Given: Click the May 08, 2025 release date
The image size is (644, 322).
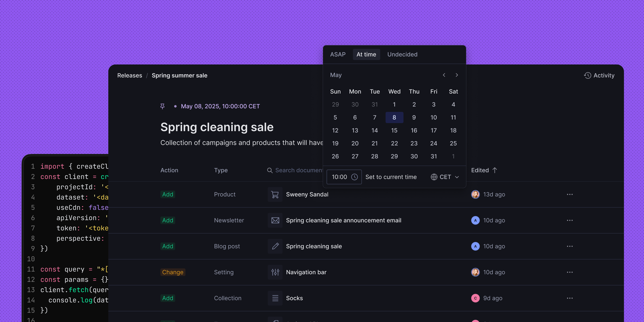Looking at the screenshot, I should [x=220, y=106].
